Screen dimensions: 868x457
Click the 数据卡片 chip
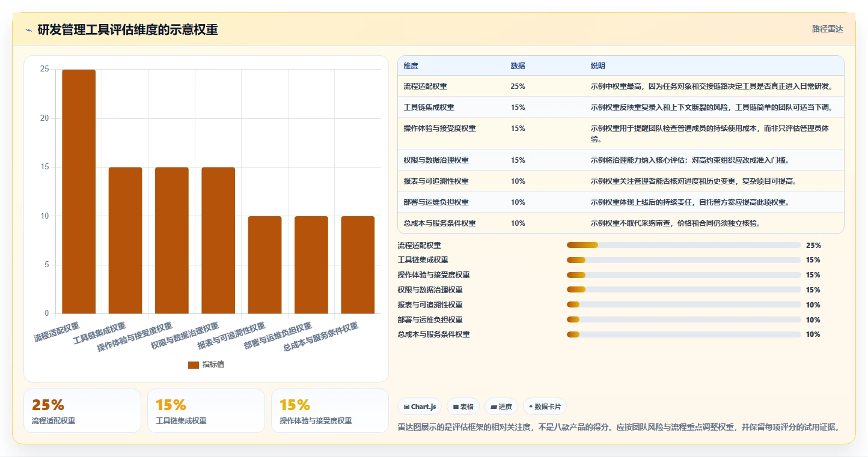(x=545, y=407)
